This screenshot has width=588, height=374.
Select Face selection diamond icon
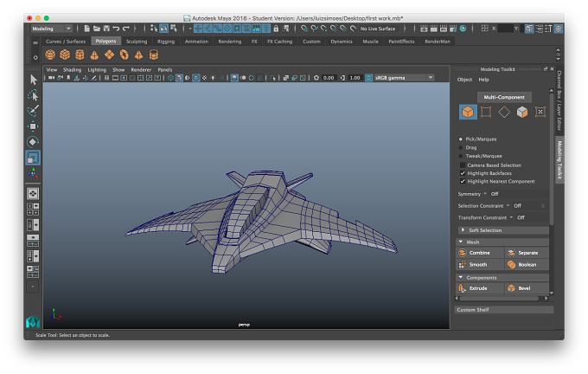[x=504, y=112]
